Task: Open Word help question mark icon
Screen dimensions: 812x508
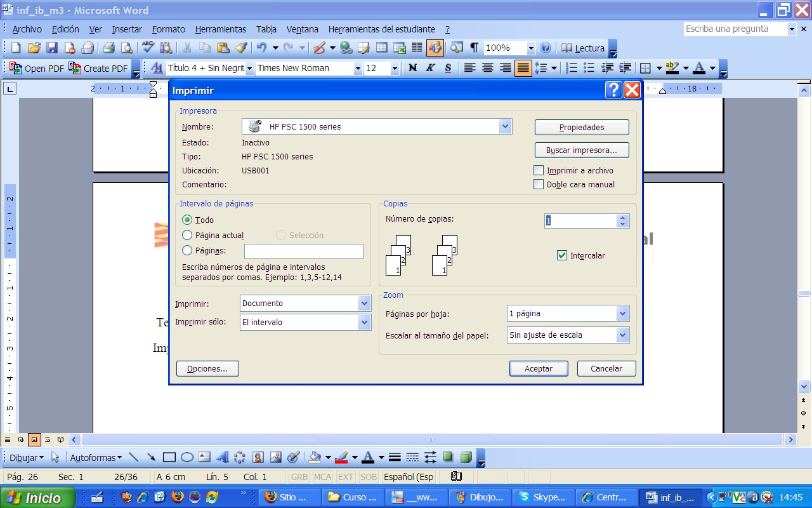Action: (x=546, y=48)
